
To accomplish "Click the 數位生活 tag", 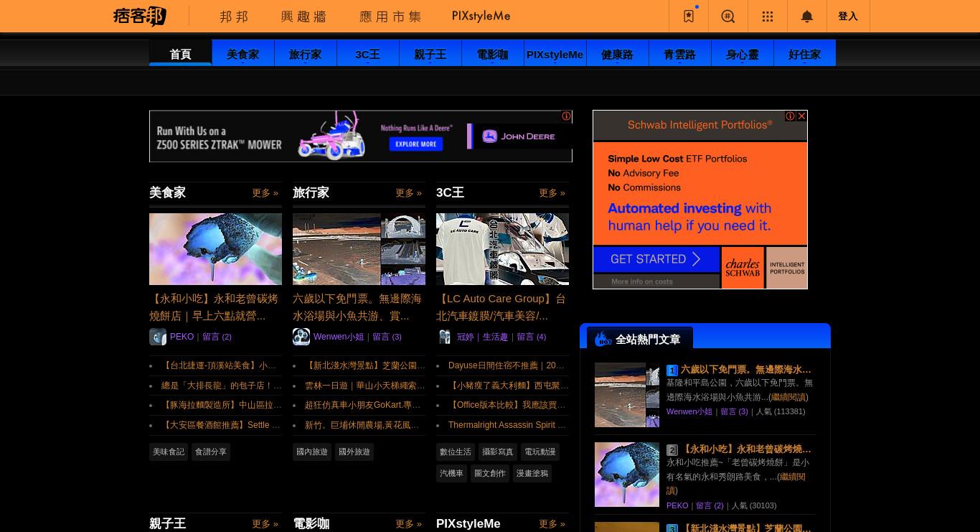I will 456,452.
